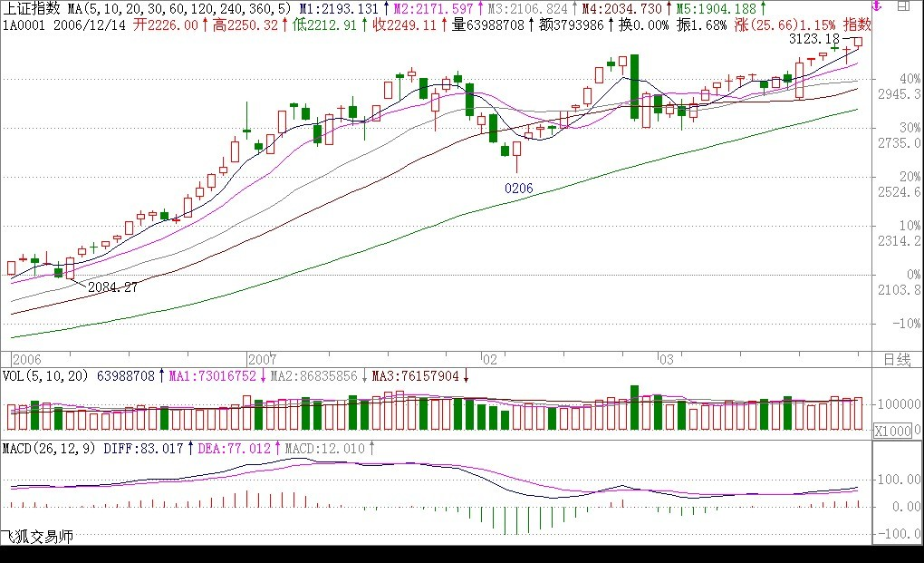Click the MACD(26,12,9) indicator label

click(x=50, y=448)
